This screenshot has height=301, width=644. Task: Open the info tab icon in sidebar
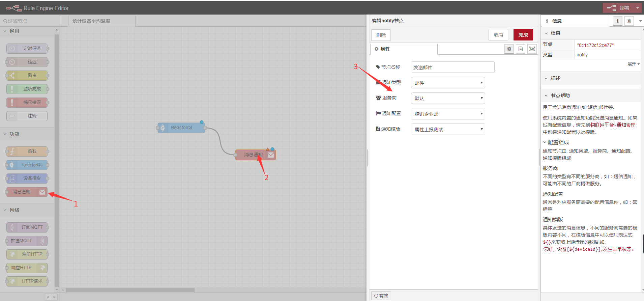coord(617,21)
